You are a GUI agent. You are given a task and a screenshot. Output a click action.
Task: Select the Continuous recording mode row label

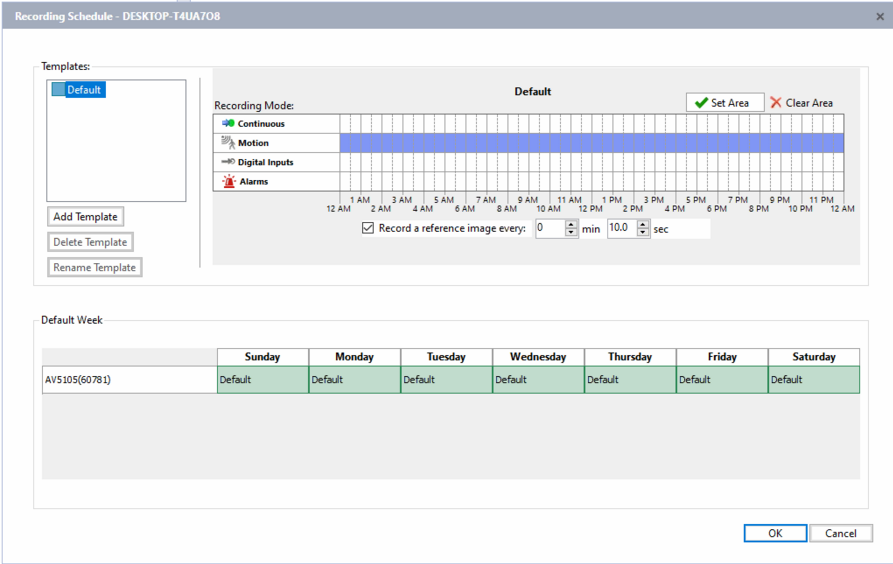tap(261, 124)
